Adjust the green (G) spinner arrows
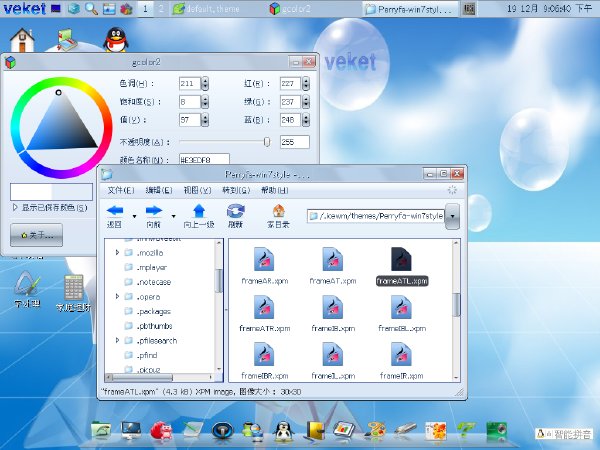Screen dimensions: 600x450 pos(305,102)
